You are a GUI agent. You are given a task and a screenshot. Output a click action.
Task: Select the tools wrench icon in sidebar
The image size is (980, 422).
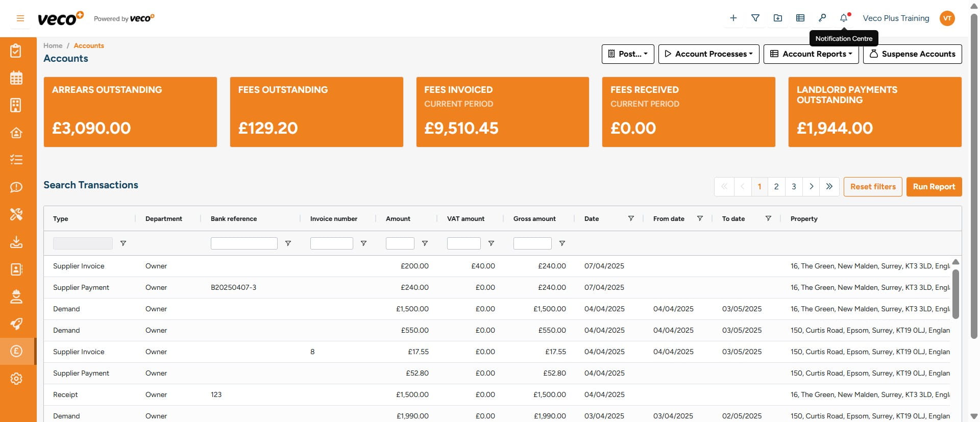click(x=16, y=214)
